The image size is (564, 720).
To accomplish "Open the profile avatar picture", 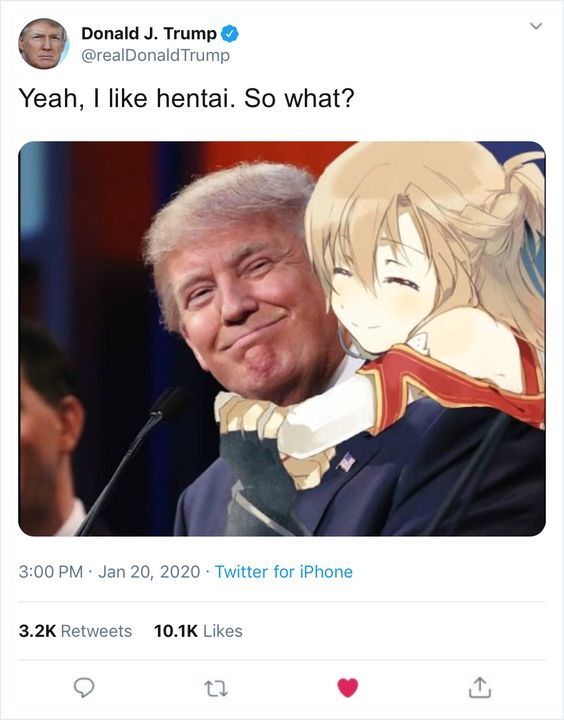I will pyautogui.click(x=43, y=44).
